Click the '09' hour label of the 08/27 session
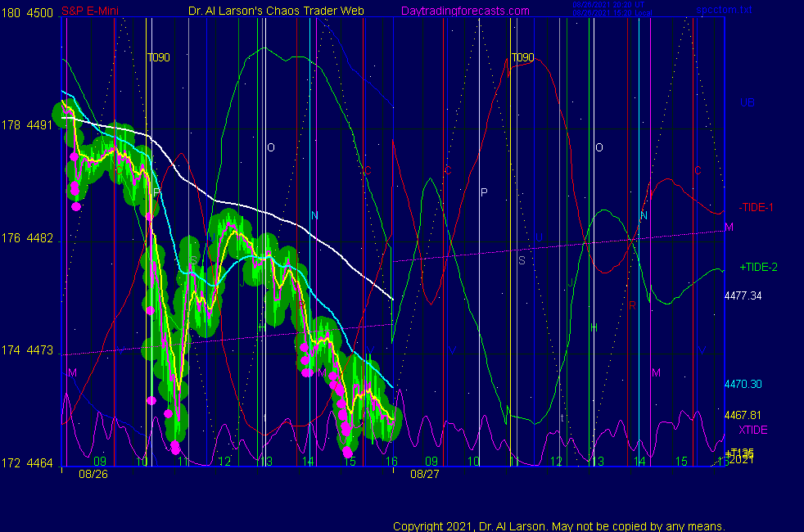 pos(431,462)
